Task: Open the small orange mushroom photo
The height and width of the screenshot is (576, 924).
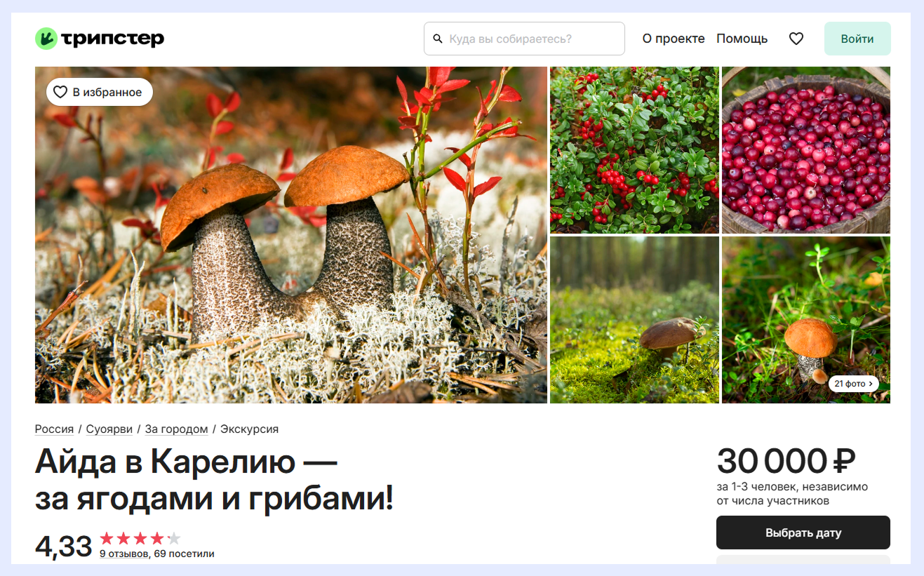Action: point(806,320)
